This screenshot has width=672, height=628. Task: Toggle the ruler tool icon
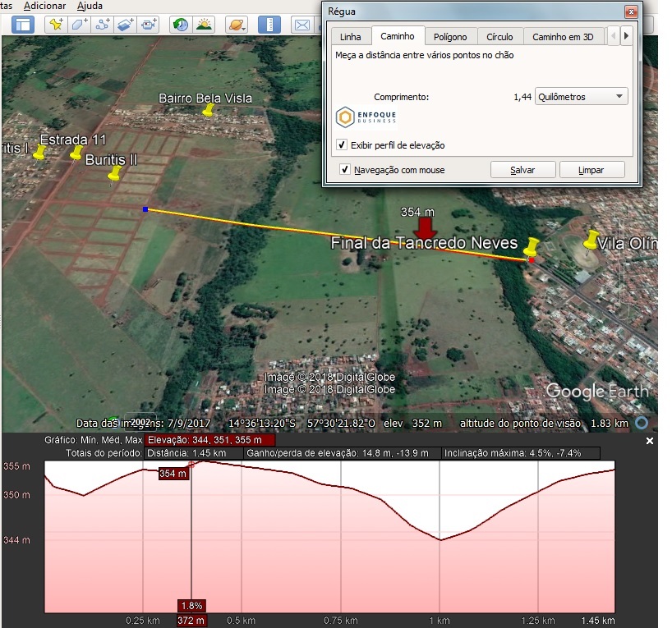269,25
